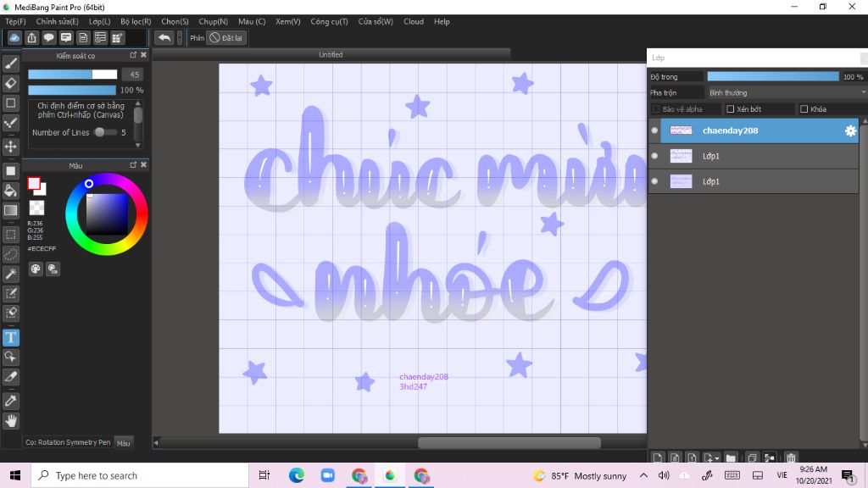Close the Màu color panel

tap(143, 165)
